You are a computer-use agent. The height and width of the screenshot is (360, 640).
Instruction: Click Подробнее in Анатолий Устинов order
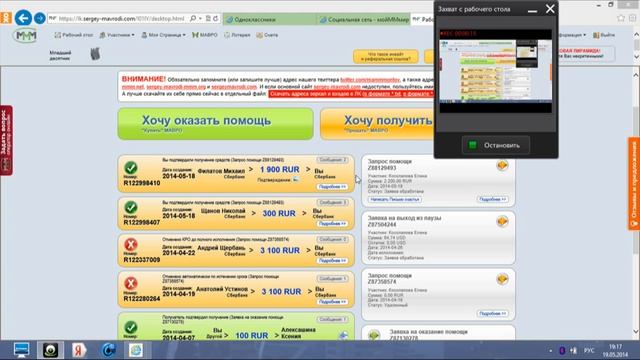tap(333, 302)
